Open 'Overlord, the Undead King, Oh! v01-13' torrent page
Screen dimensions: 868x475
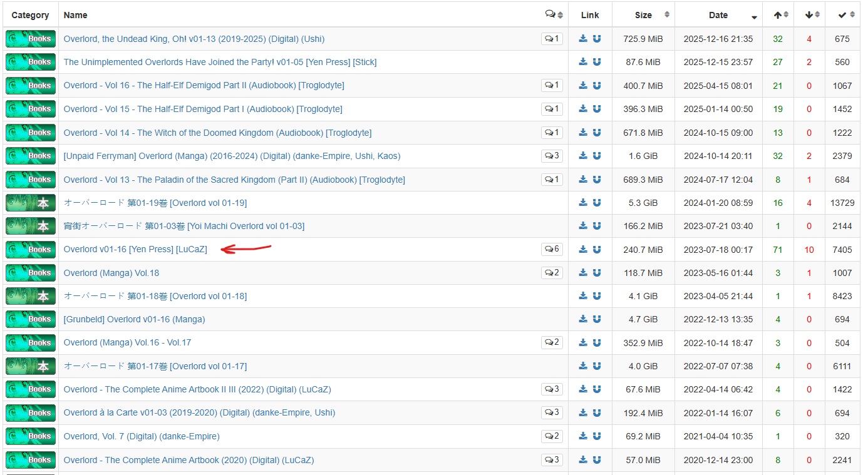(194, 39)
